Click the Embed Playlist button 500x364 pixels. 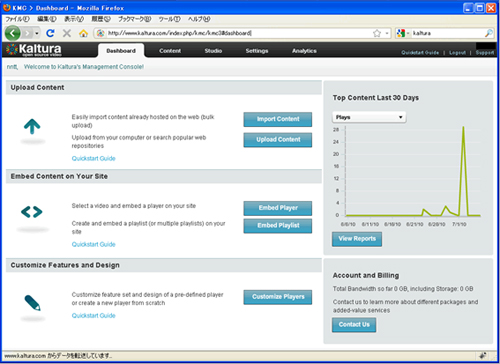(x=278, y=226)
